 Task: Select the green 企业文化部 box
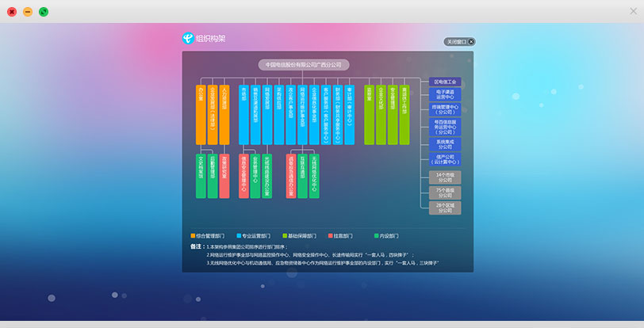pos(381,115)
